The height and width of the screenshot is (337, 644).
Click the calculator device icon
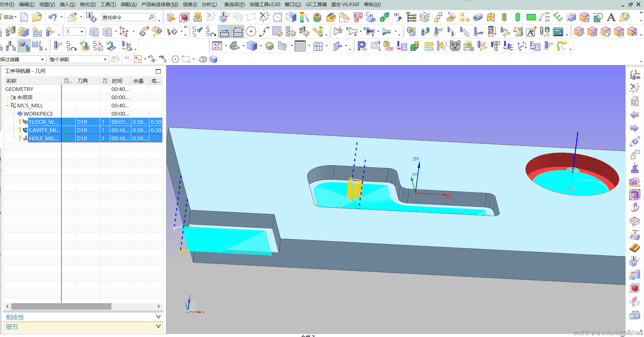(558, 32)
